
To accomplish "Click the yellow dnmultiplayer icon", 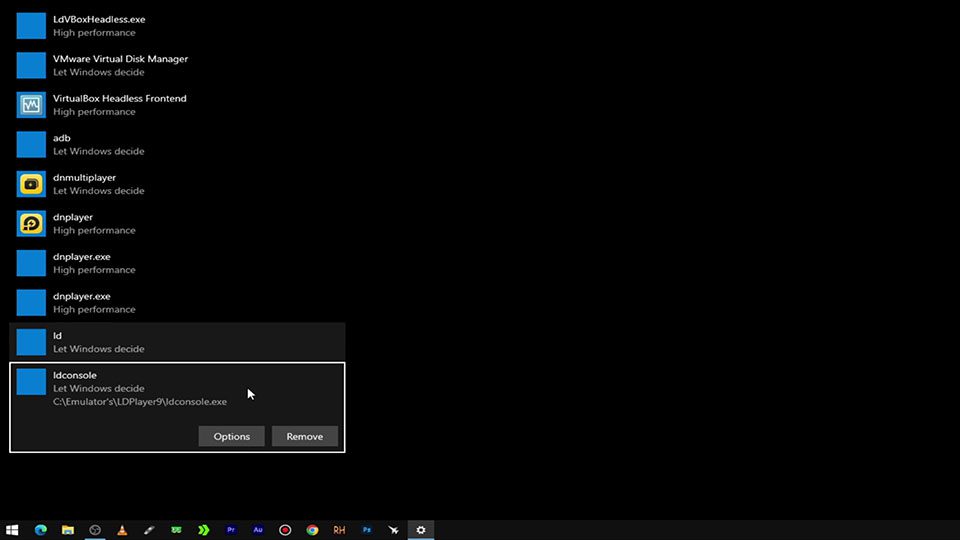I will pos(31,184).
